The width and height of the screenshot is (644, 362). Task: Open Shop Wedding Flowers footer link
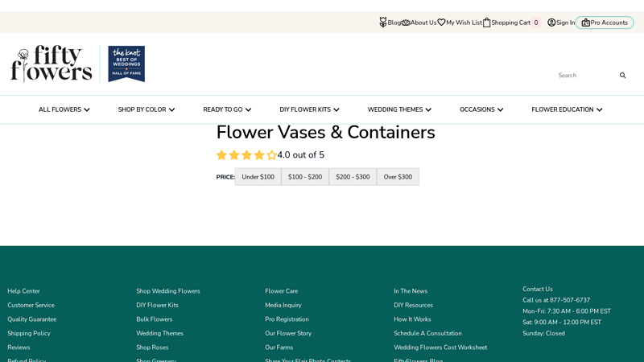(168, 291)
